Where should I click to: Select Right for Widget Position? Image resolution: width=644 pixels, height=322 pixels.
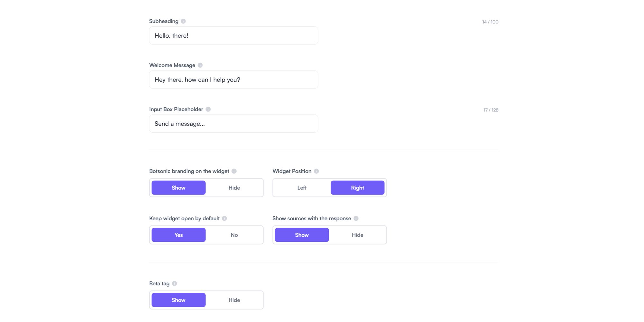pos(357,188)
